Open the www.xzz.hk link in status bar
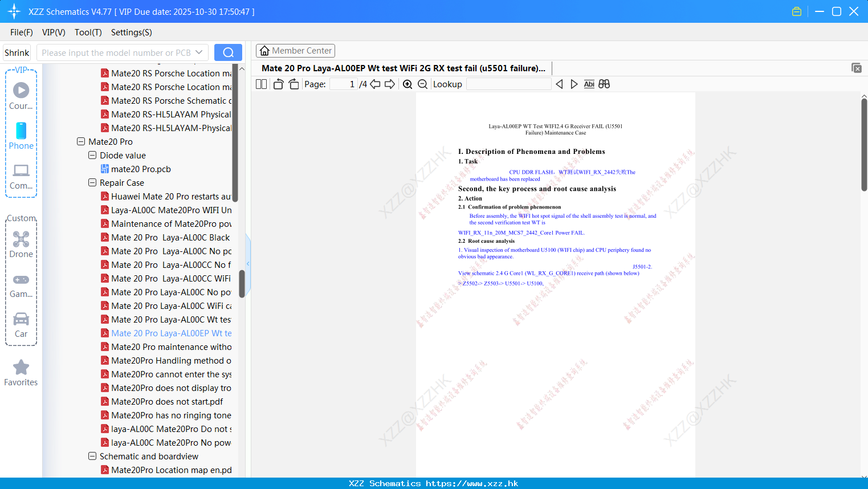This screenshot has width=868, height=489. click(x=472, y=483)
